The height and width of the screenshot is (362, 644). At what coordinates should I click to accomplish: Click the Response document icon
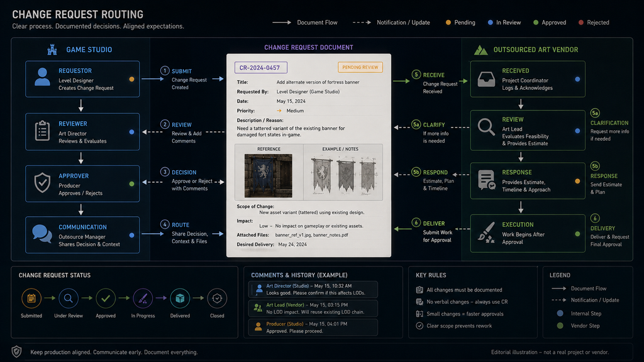(x=487, y=180)
